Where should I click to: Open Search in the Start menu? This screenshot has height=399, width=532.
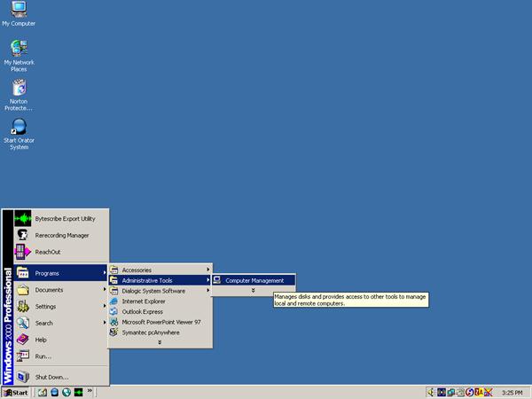pos(61,323)
